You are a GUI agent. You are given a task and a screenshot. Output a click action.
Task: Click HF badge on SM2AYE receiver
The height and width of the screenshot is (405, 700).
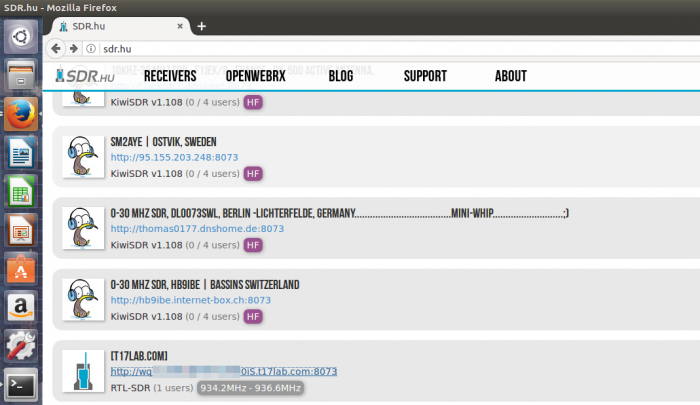click(x=253, y=174)
